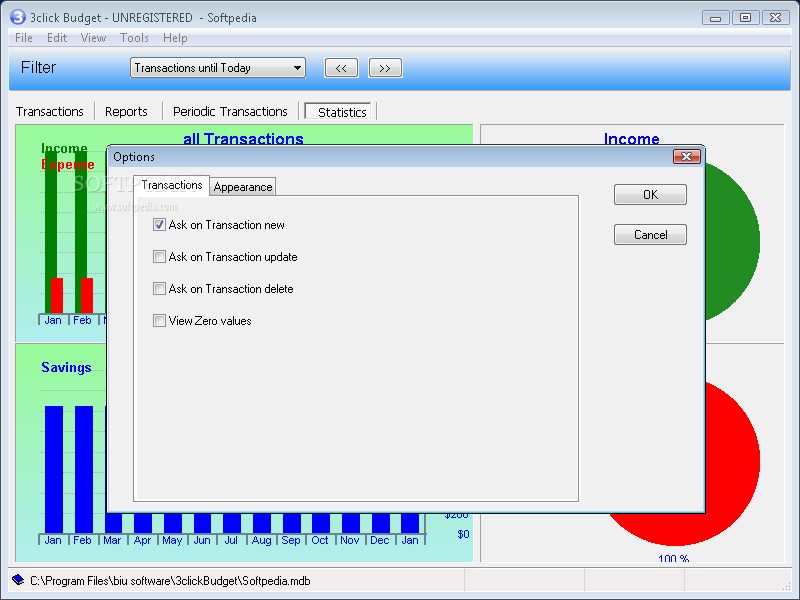Click the $0 axis value

463,534
